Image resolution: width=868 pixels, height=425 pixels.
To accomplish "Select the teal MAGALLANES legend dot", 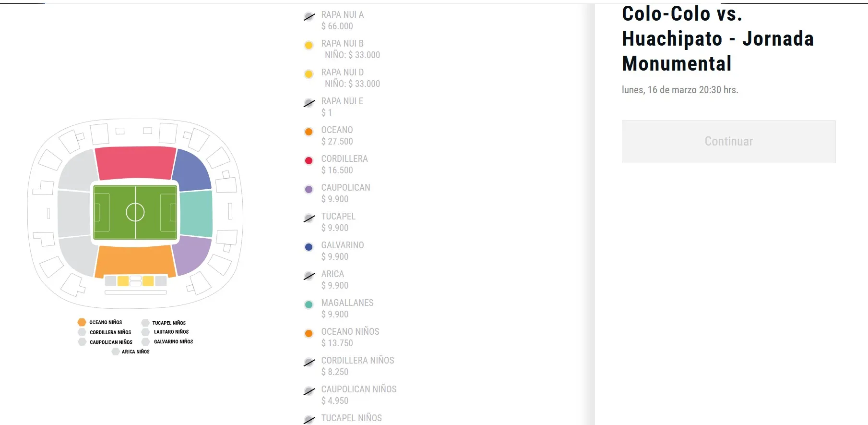I will pyautogui.click(x=309, y=304).
